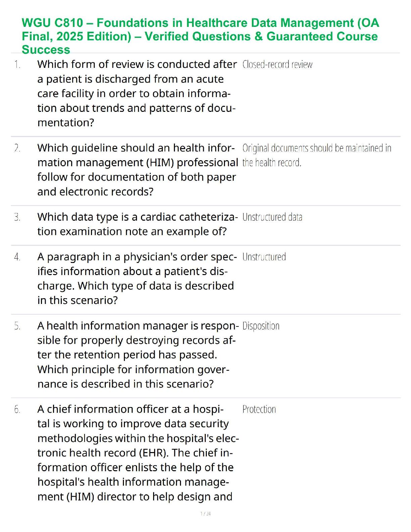Image resolution: width=411 pixels, height=532 pixels.
Task: Click the '1 / 24' page indicator
Action: (205, 514)
